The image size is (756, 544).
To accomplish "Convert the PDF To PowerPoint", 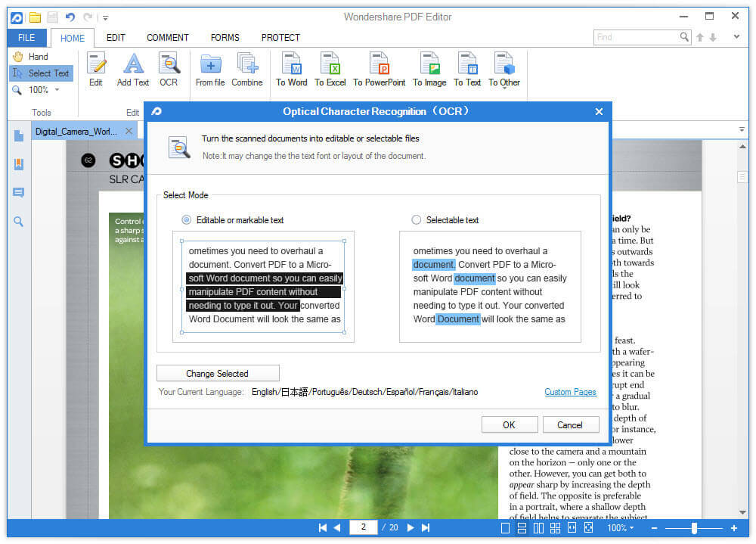I will (380, 70).
